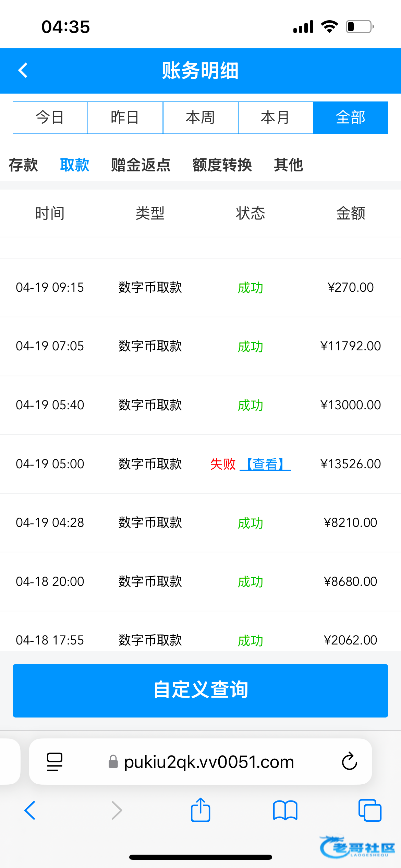Open the 存款 category tab

coord(23,165)
